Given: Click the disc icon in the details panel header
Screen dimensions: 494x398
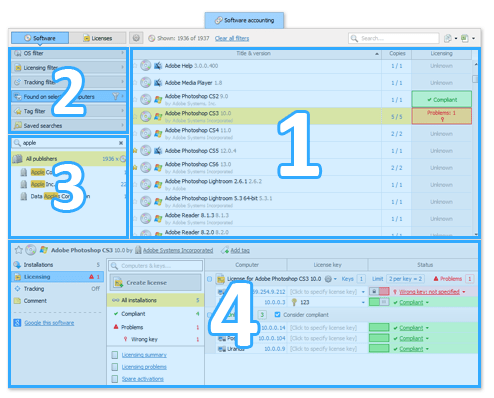Looking at the screenshot, I should (31, 250).
